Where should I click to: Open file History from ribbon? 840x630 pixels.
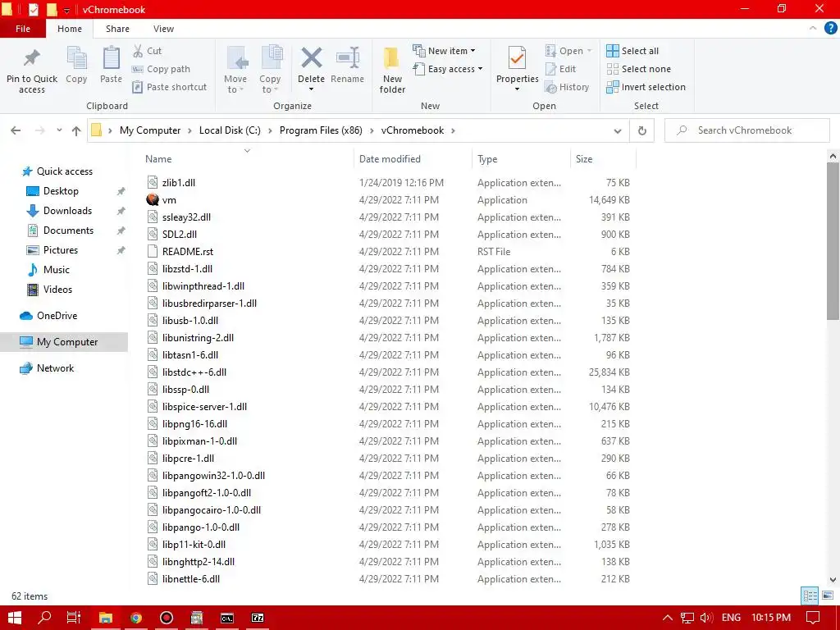567,87
